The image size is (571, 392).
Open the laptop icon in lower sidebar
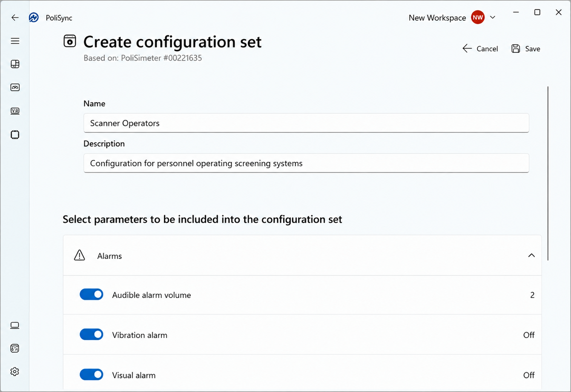pyautogui.click(x=15, y=325)
